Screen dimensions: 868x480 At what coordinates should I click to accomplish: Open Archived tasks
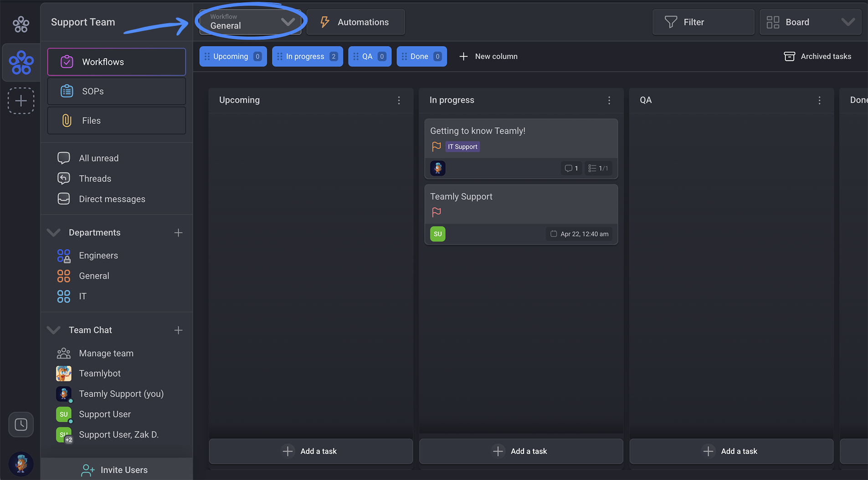[817, 57]
